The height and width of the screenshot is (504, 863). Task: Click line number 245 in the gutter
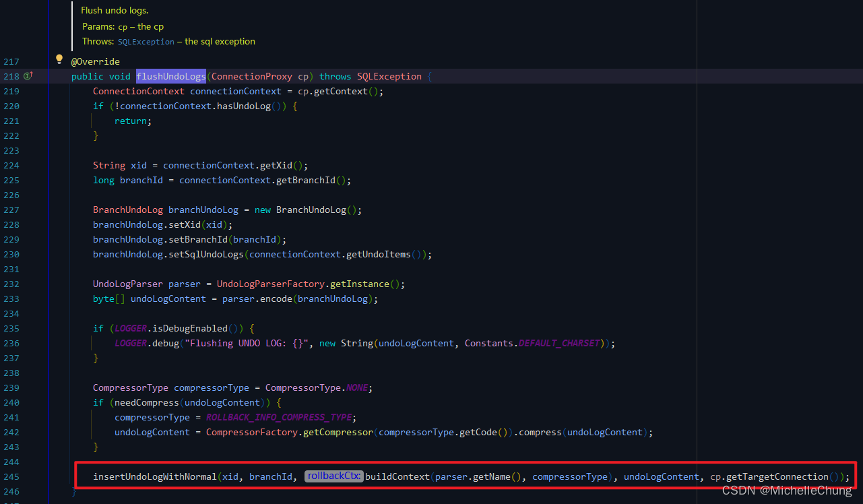point(11,476)
